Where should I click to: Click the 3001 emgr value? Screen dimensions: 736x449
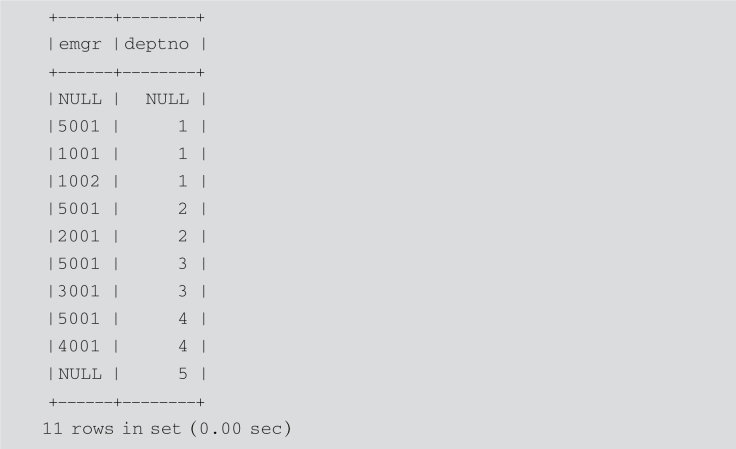(79, 291)
